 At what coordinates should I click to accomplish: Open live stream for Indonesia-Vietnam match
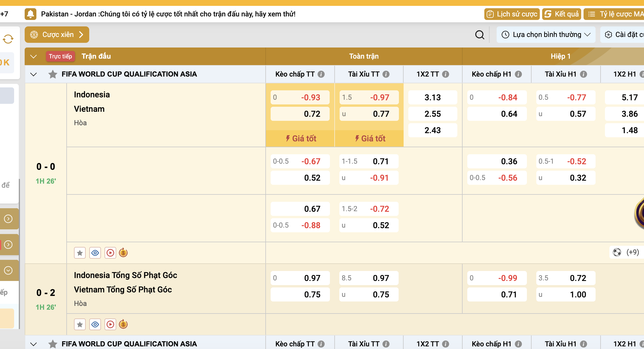[x=110, y=253]
